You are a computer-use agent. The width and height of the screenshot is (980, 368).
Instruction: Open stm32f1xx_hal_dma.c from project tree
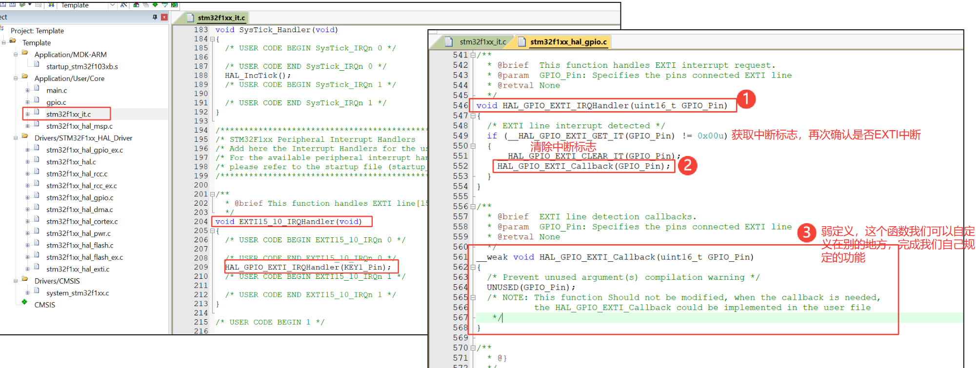point(80,210)
